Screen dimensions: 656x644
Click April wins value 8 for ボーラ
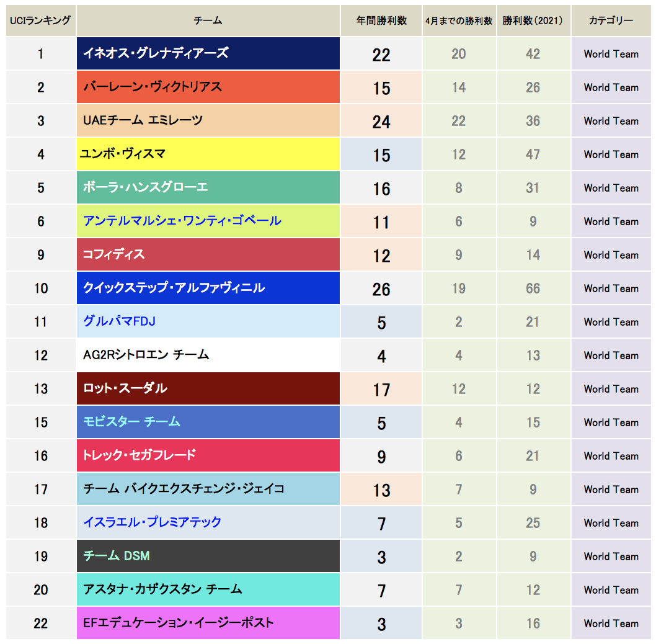459,188
